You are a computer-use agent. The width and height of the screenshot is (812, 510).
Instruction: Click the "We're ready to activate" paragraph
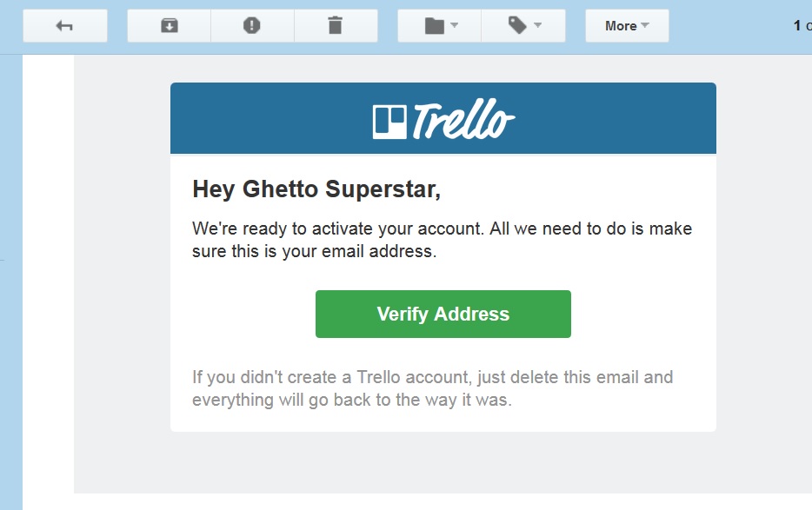[442, 241]
